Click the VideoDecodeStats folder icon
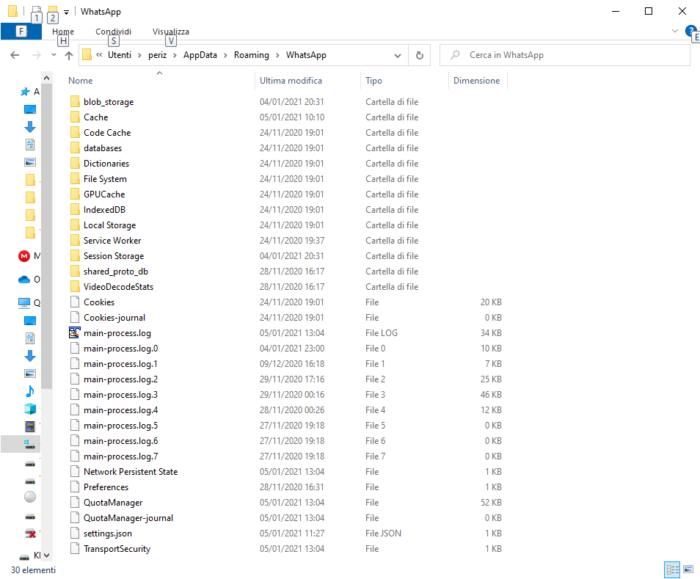This screenshot has height=579, width=700. pos(75,287)
